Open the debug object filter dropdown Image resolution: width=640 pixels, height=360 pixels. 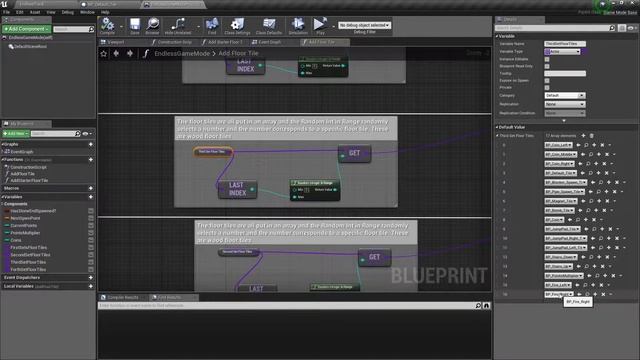pos(364,25)
